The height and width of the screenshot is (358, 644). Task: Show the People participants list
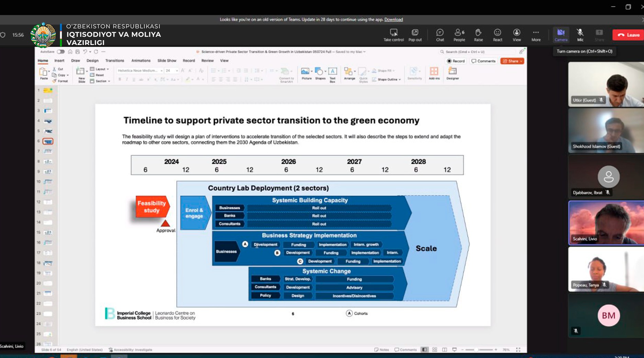coord(459,35)
